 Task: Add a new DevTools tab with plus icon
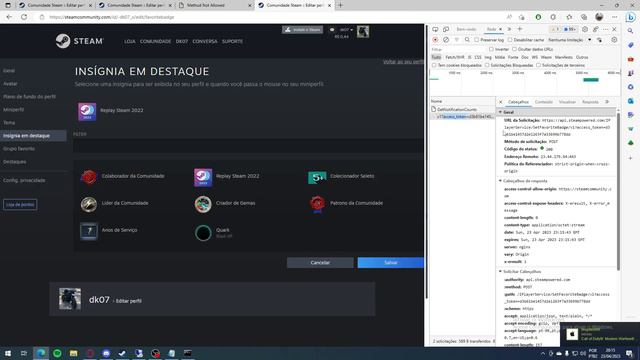(x=520, y=29)
